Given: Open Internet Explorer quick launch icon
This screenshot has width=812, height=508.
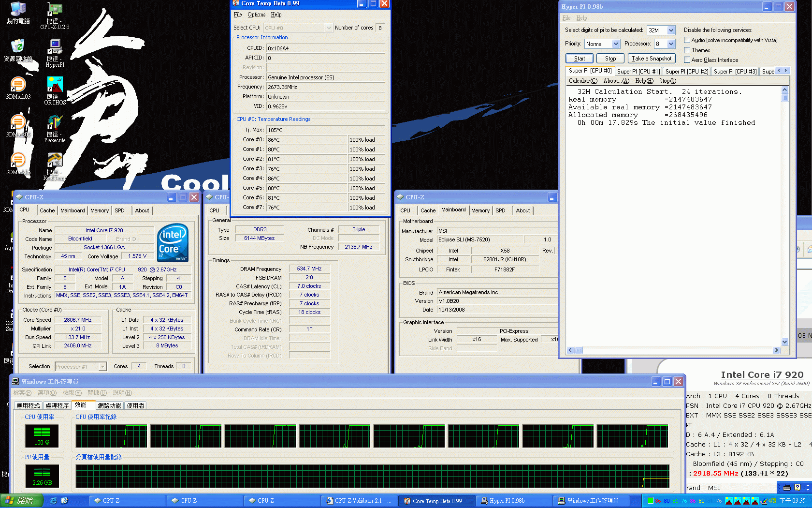Looking at the screenshot, I should (53, 501).
